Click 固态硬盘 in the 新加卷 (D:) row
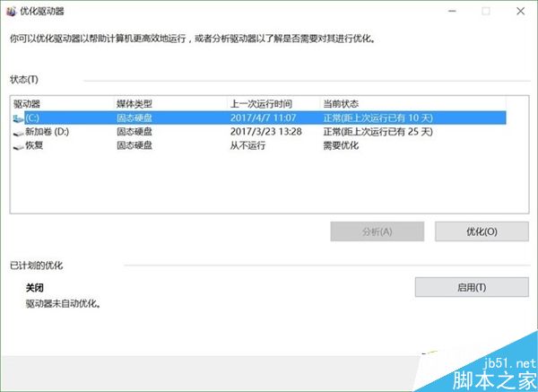This screenshot has height=392, width=538. (x=134, y=132)
